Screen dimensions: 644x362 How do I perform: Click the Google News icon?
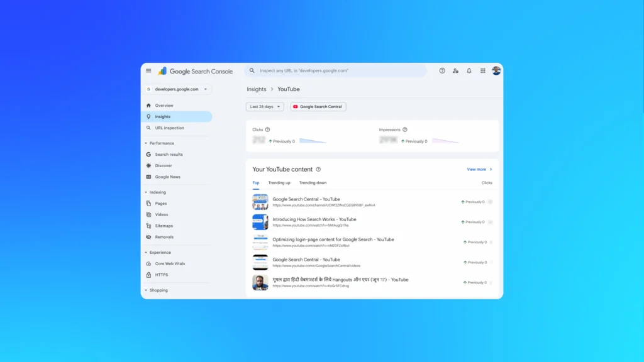click(148, 177)
